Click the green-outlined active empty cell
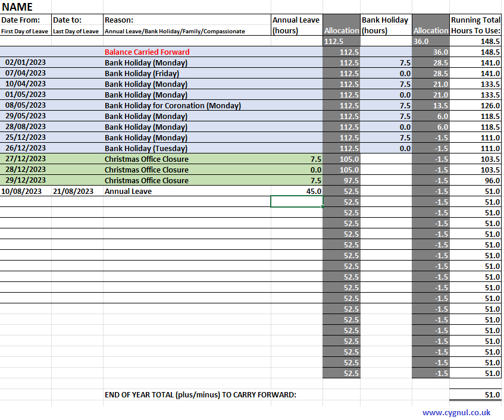 pos(296,202)
